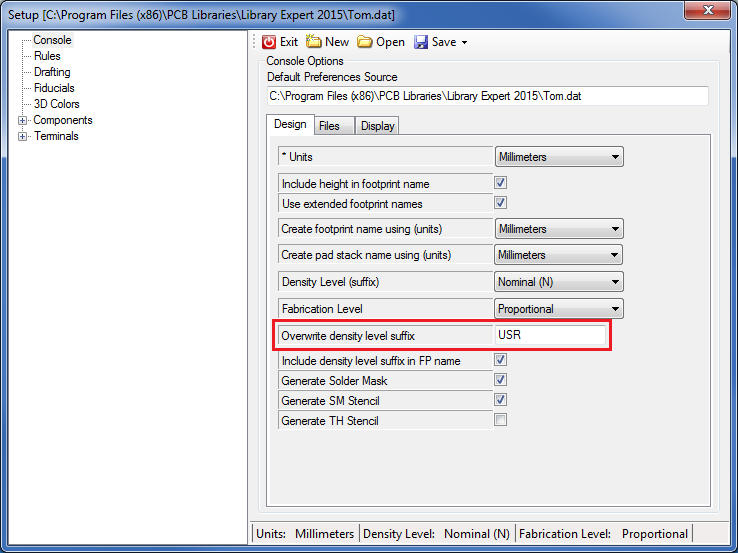This screenshot has width=738, height=553.
Task: Click the Open folder icon
Action: tap(365, 42)
